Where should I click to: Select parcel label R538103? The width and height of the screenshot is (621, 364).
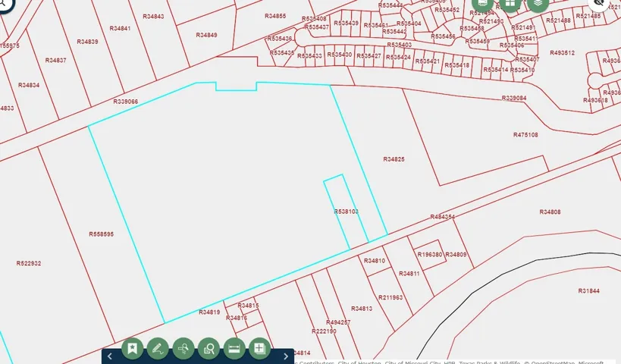click(347, 212)
